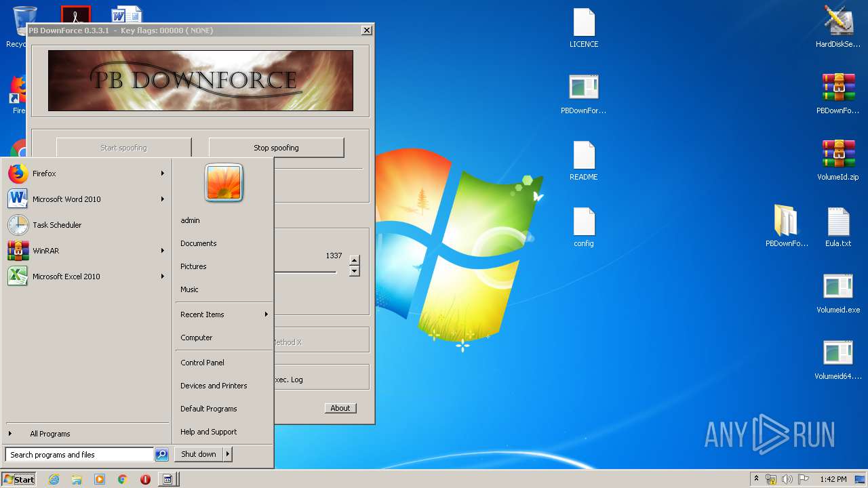The height and width of the screenshot is (488, 868).
Task: Select the PBDownFo... folder icon on desktop
Action: tap(787, 227)
